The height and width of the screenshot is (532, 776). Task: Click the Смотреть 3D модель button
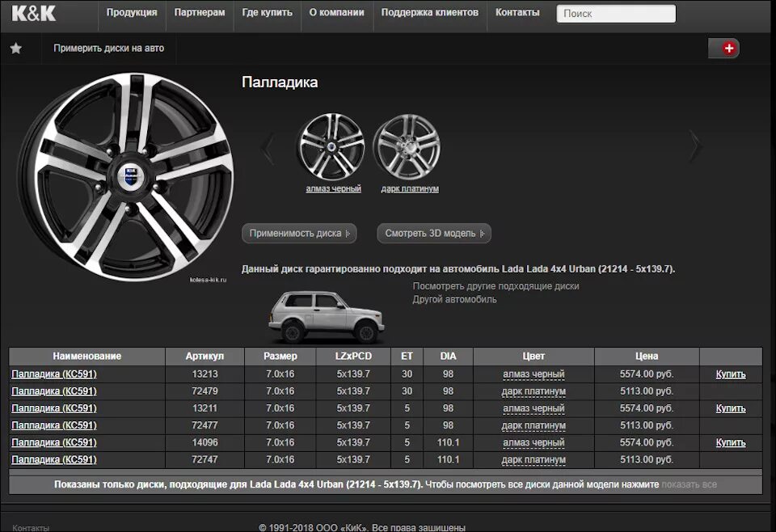point(433,233)
